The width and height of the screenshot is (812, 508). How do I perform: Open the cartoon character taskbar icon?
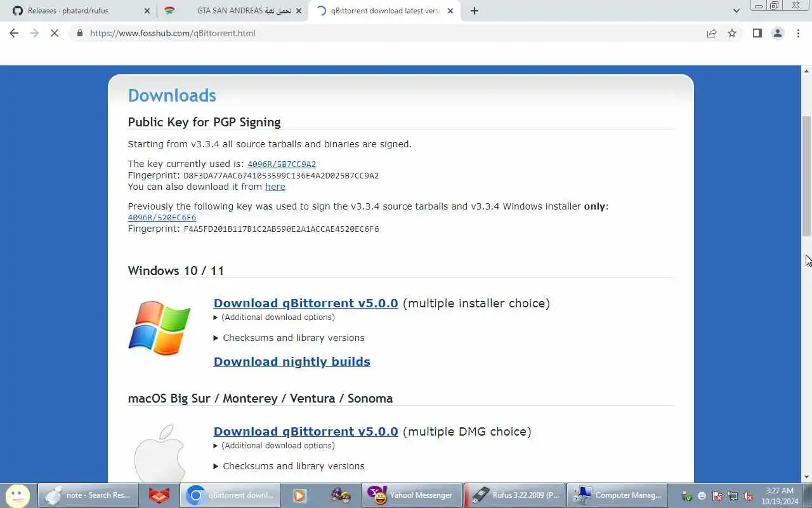[x=341, y=495]
